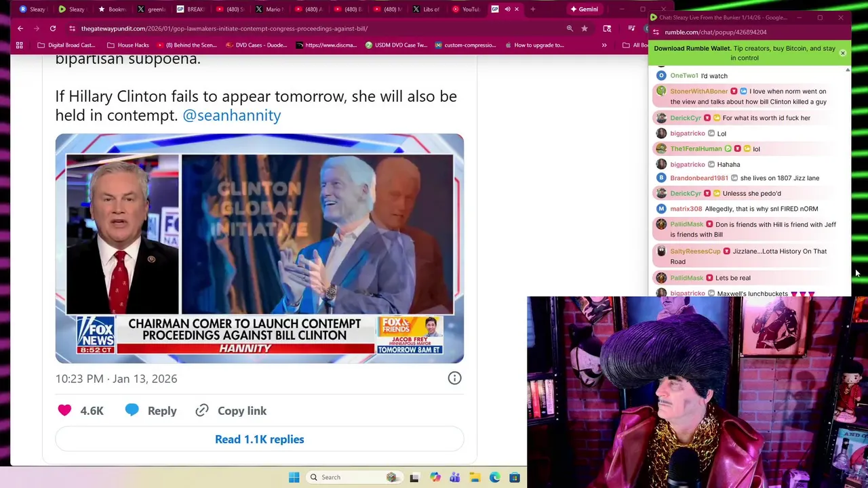Open the apps grid icon in bookmarks bar
The width and height of the screenshot is (868, 488).
coord(20,45)
